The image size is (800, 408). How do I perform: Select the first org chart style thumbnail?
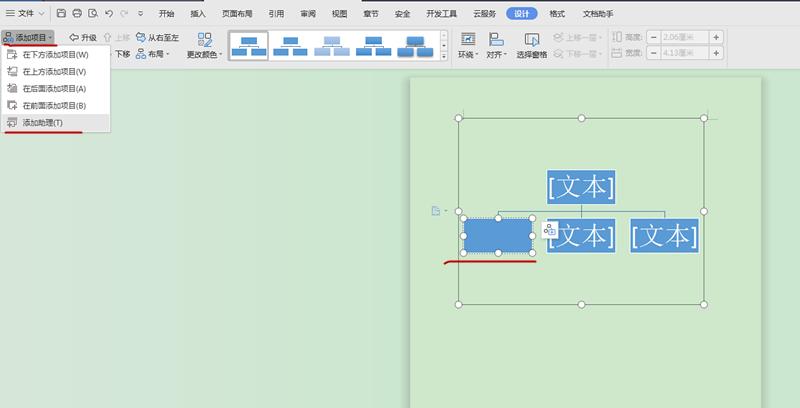click(249, 45)
